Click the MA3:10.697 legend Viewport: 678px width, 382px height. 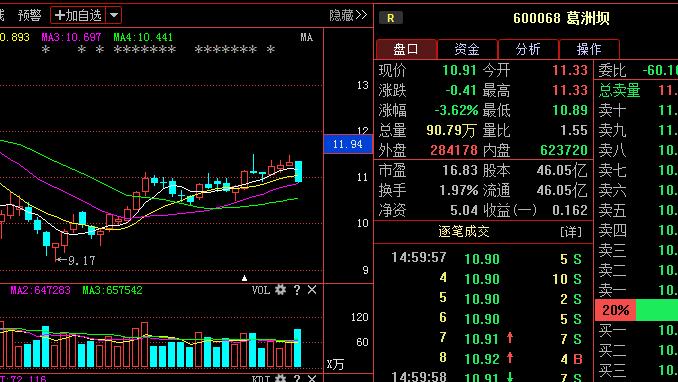(x=71, y=37)
